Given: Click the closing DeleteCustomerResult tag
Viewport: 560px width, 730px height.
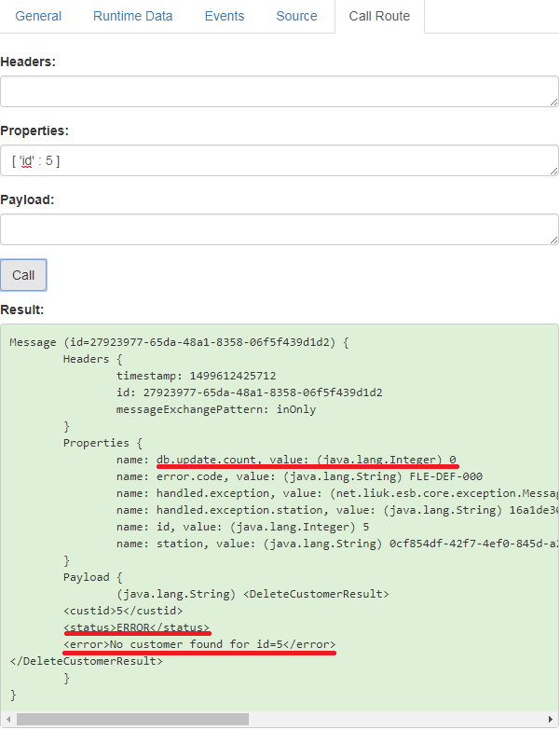Looking at the screenshot, I should coord(86,661).
